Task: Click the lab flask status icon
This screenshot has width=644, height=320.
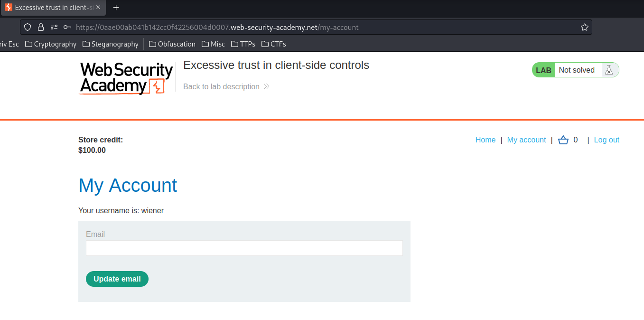Action: (x=609, y=70)
